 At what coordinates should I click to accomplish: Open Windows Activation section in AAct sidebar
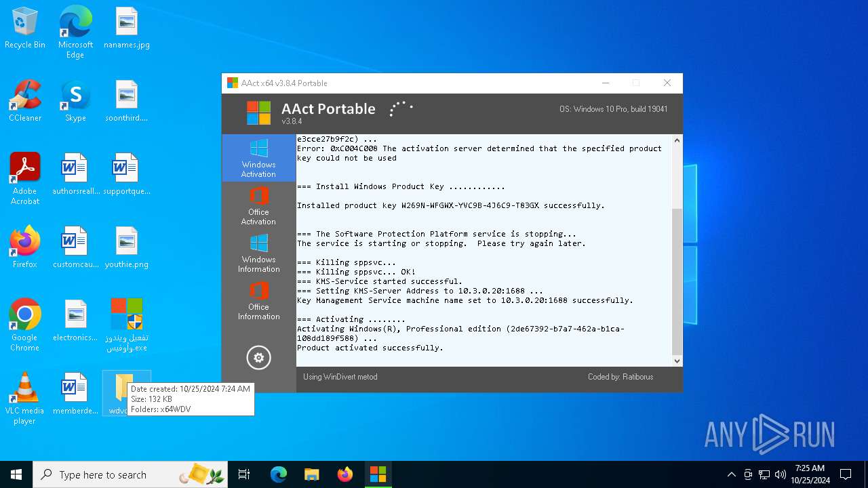pos(258,158)
